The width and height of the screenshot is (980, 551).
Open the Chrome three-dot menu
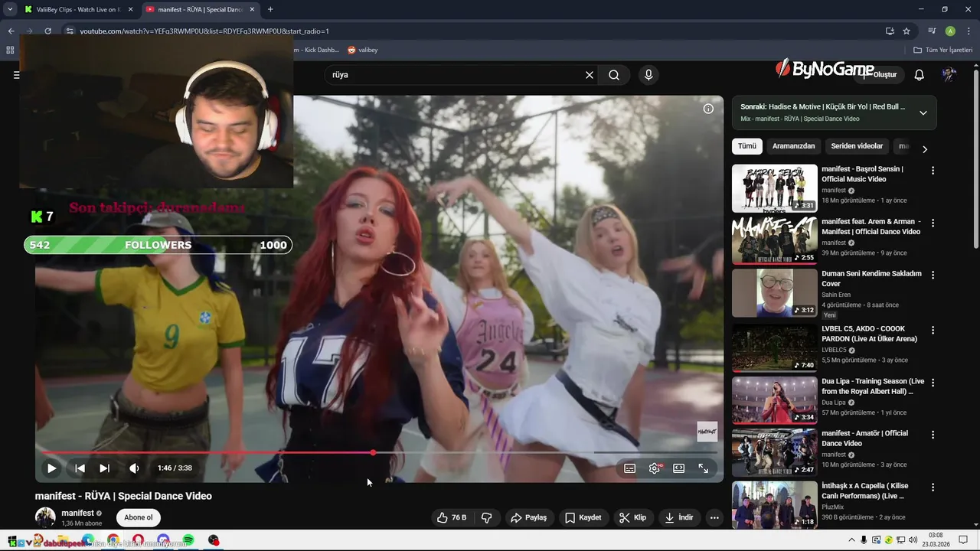[969, 31]
